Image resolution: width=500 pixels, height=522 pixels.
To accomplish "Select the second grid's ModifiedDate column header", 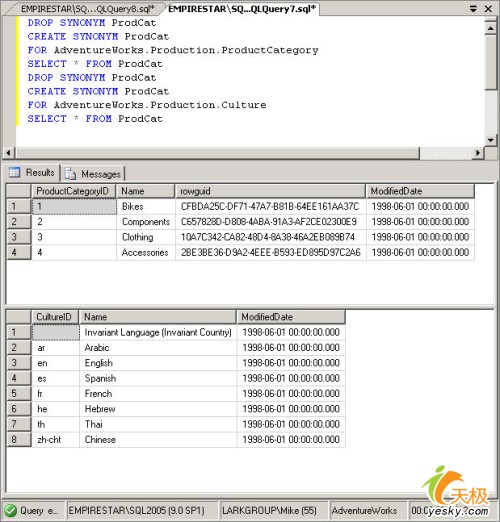I will (291, 317).
